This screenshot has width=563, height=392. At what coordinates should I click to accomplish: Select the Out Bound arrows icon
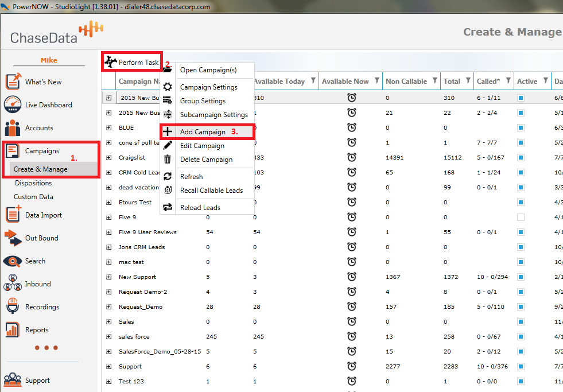(x=13, y=238)
